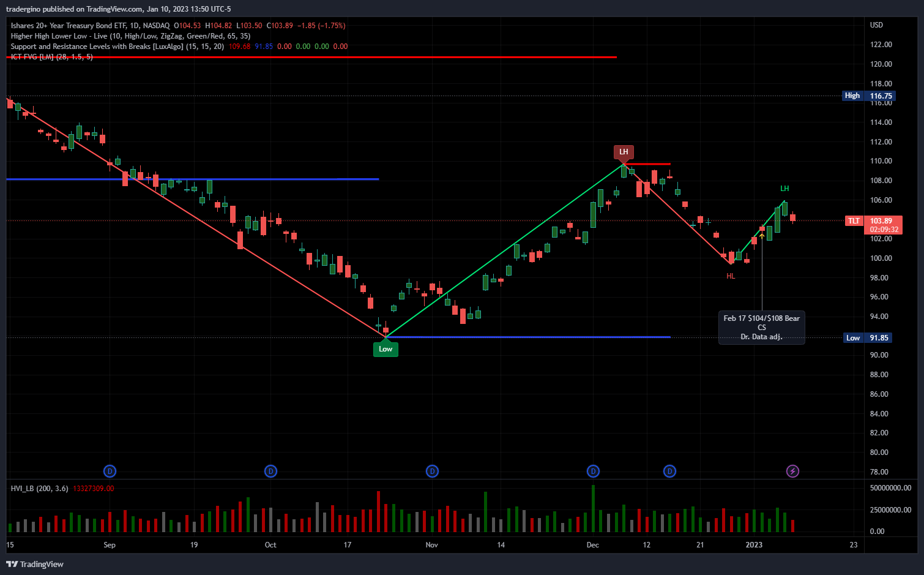The width and height of the screenshot is (924, 575).
Task: Click the 23 label at time axis end
Action: [854, 545]
